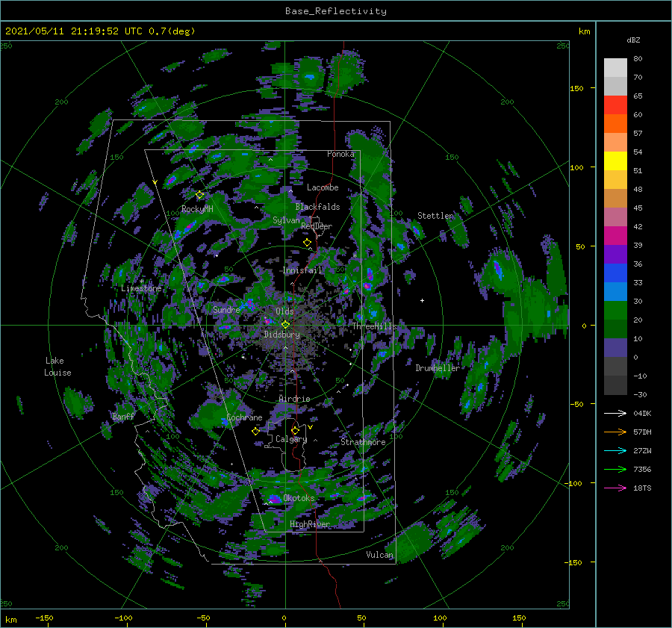The height and width of the screenshot is (628, 672).
Task: Click the yellow radar site marker at center
Action: point(285,325)
